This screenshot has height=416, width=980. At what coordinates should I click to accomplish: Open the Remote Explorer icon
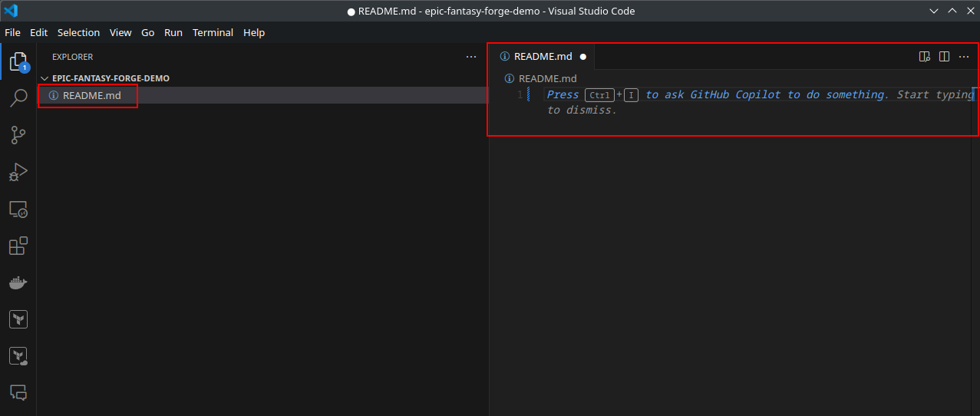18,209
